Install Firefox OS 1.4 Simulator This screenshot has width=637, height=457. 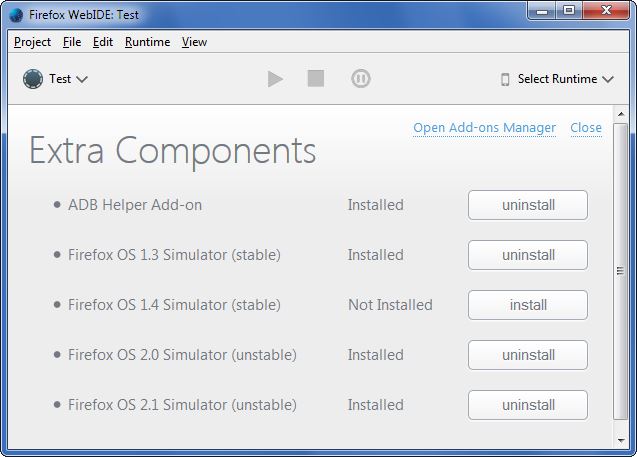pyautogui.click(x=528, y=305)
